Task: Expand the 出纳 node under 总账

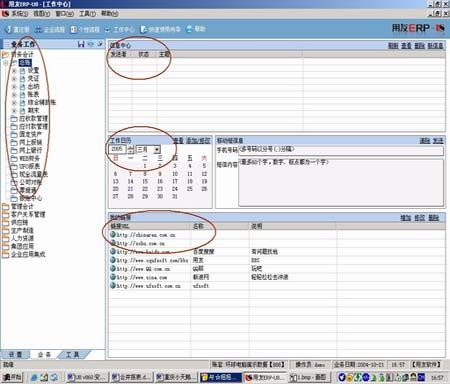Action: pyautogui.click(x=14, y=87)
